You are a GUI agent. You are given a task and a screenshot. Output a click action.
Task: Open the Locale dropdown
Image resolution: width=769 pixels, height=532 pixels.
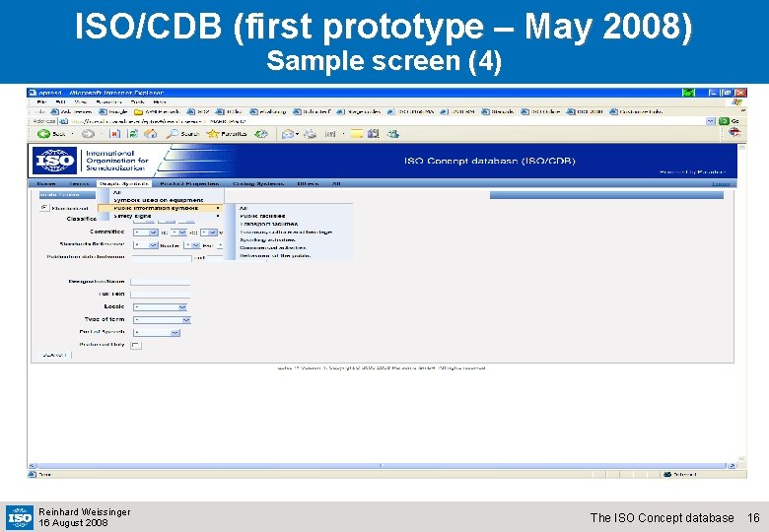[161, 307]
